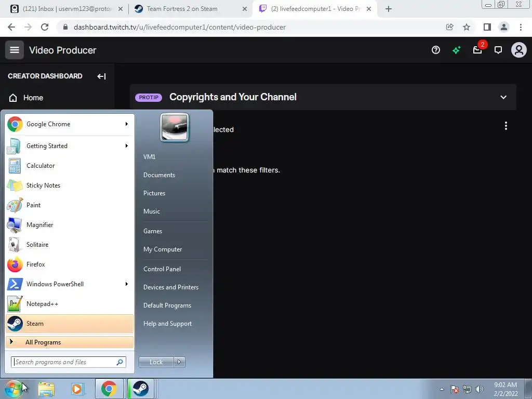Open Documents from Start menu

159,175
